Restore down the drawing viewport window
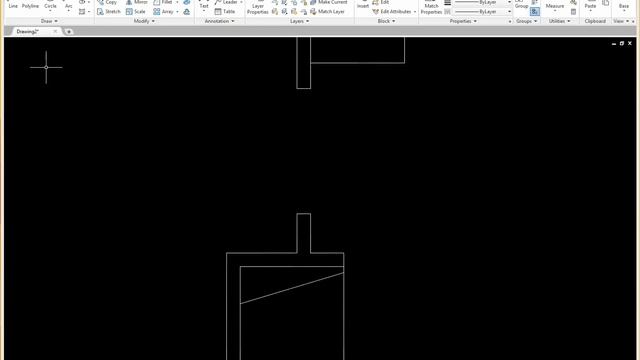Viewport: 640px width, 360px height. coord(622,43)
